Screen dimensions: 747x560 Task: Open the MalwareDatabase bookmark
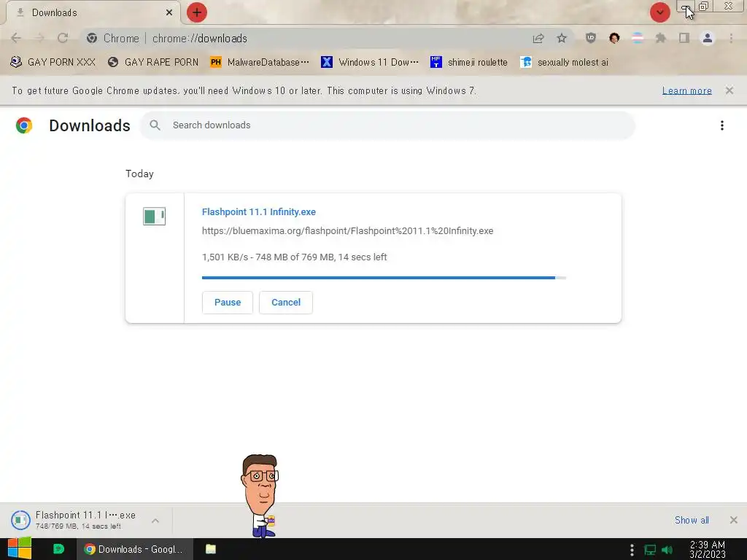coord(260,62)
